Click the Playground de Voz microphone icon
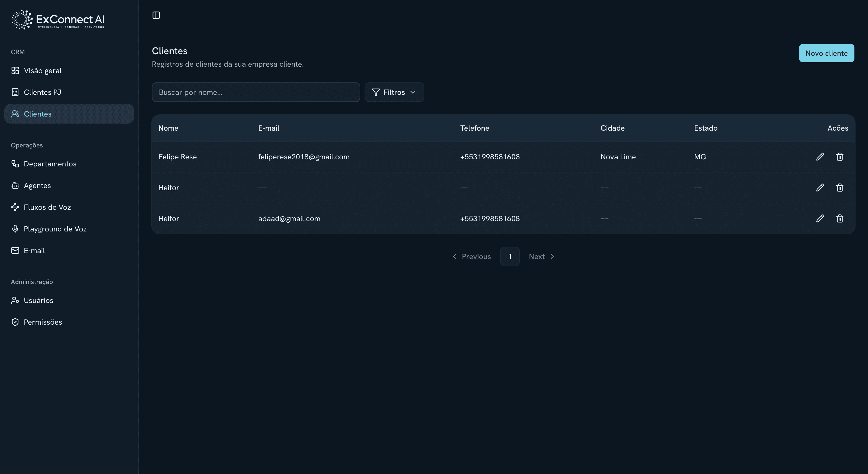This screenshot has width=868, height=474. (x=15, y=229)
